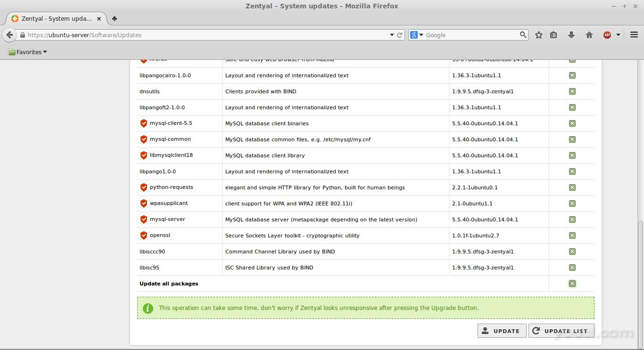
Task: Click the libisccc90 package name
Action: [152, 252]
